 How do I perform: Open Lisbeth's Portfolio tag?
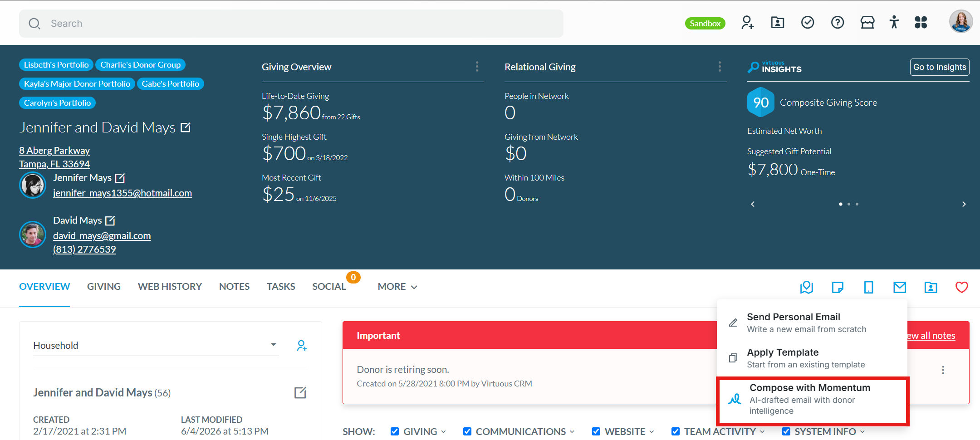click(x=56, y=65)
